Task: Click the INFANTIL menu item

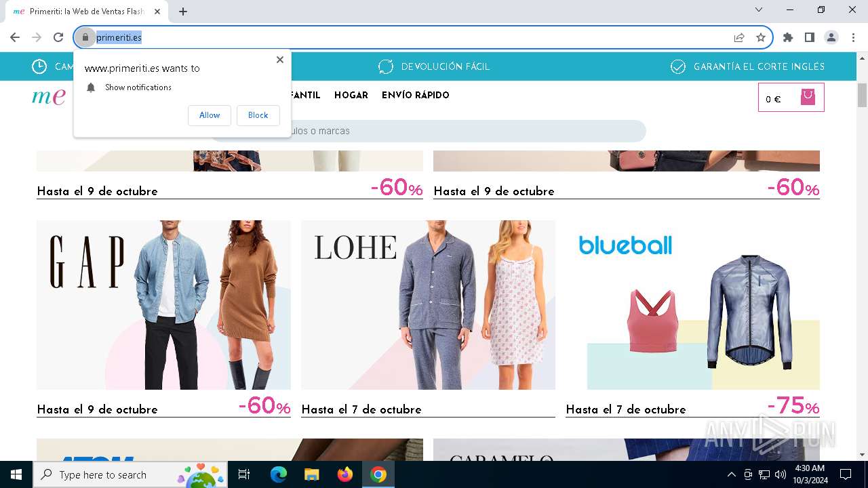Action: click(306, 96)
